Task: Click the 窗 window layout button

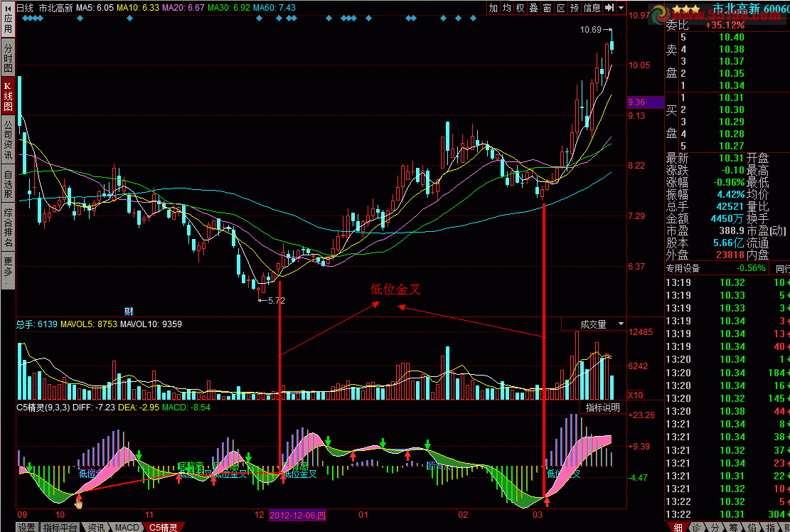Action: (x=548, y=8)
